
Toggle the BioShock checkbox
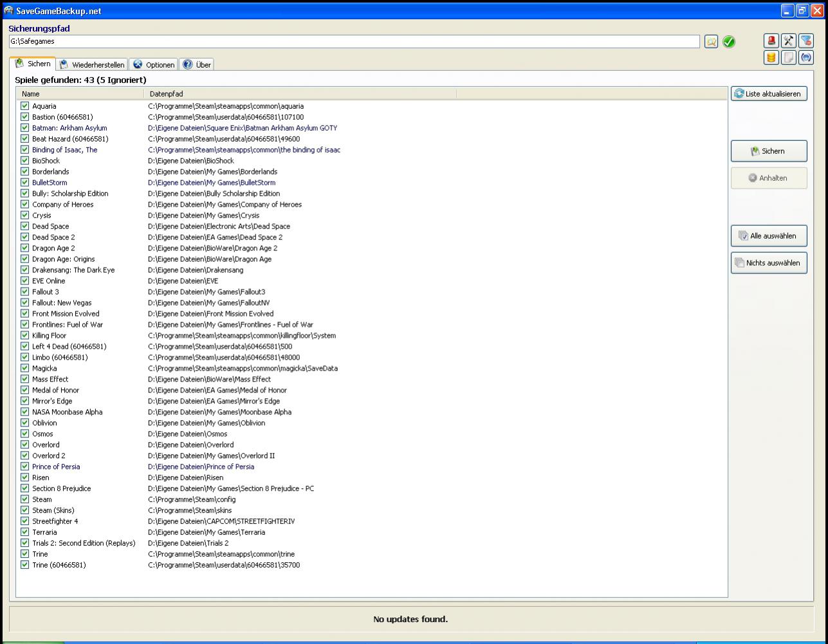(x=25, y=161)
